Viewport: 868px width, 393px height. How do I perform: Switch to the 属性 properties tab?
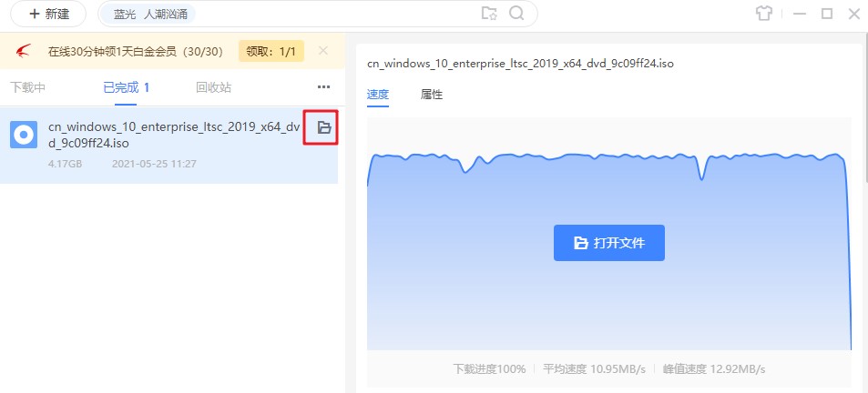432,94
